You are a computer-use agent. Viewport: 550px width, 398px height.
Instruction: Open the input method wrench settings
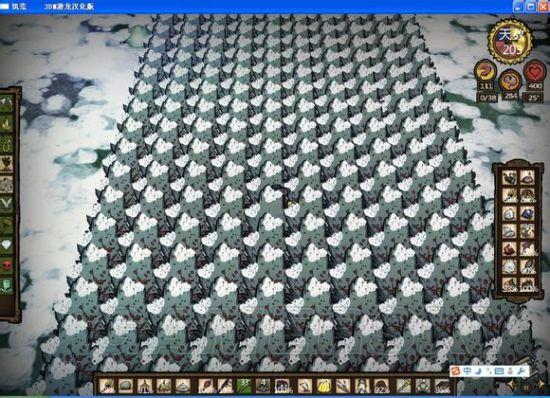(521, 371)
